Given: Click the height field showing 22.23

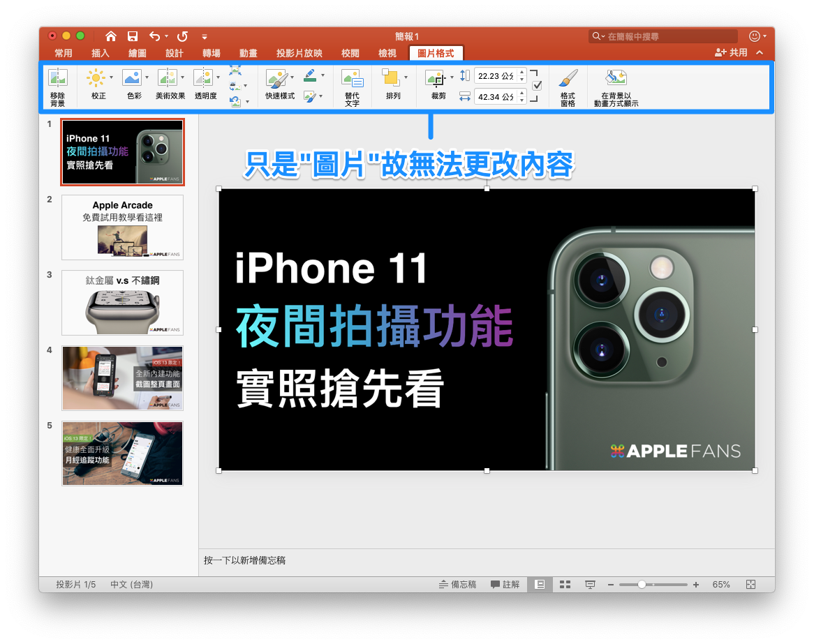Looking at the screenshot, I should pos(495,76).
